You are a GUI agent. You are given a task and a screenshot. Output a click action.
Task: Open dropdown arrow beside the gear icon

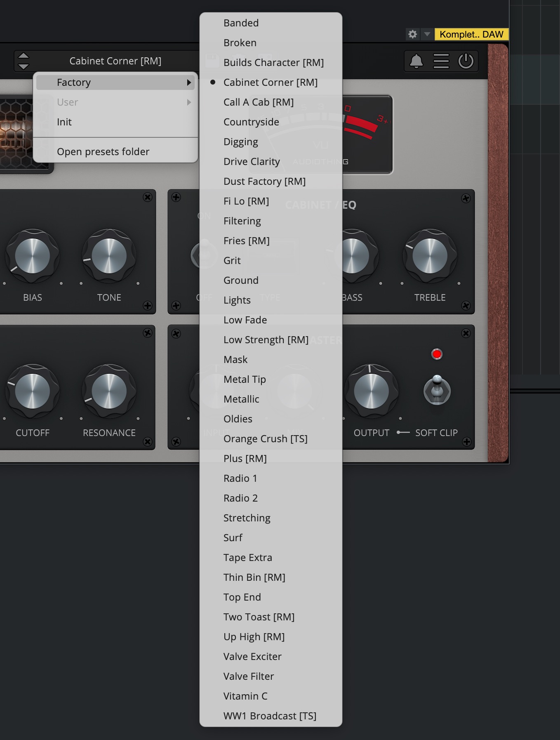427,34
